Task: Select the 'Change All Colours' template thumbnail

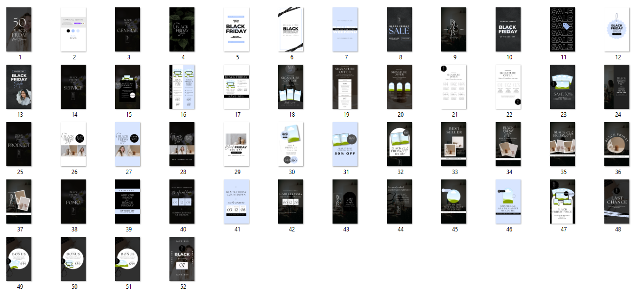Action: click(x=73, y=29)
